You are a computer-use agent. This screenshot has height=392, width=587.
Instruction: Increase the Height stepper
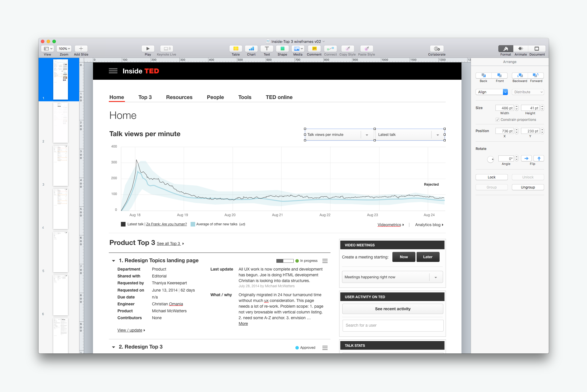(x=542, y=106)
